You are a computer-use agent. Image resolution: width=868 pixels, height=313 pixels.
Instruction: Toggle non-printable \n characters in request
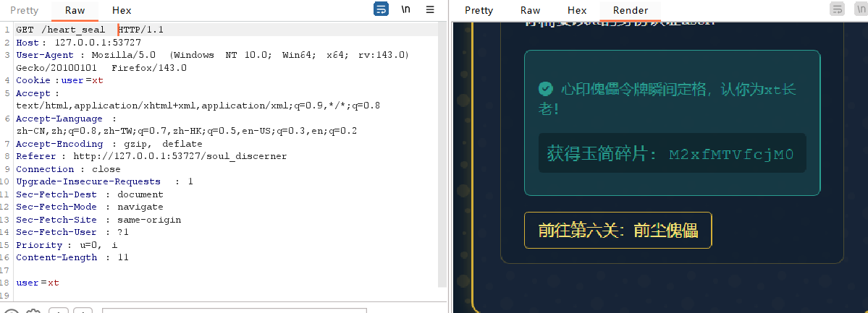406,9
